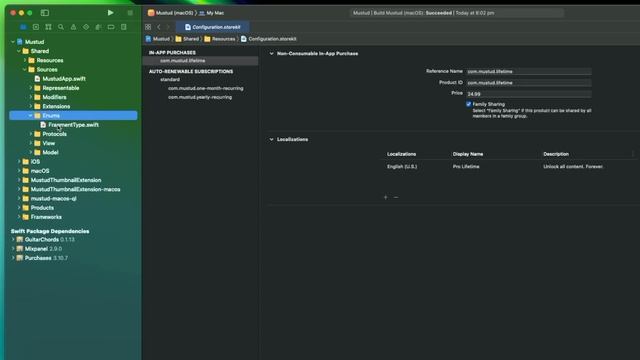Open the Debug navigator icon
640x360 pixels.
(x=98, y=27)
